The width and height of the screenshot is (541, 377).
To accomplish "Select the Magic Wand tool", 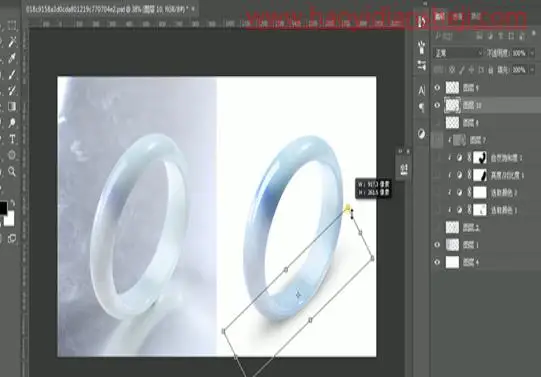I will pos(12,42).
